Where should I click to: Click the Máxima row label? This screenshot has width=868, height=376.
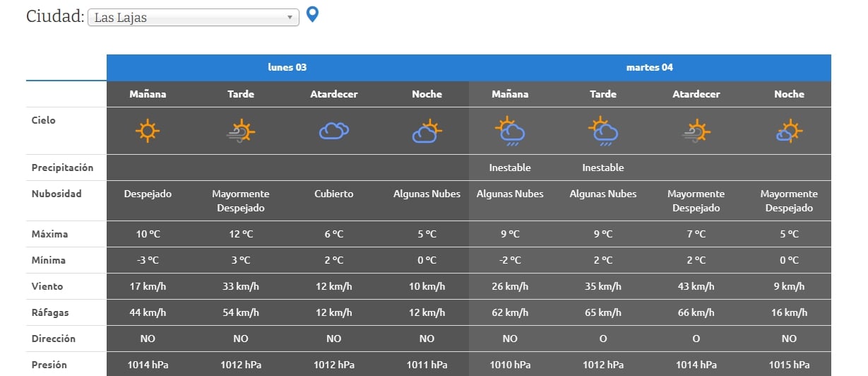pyautogui.click(x=48, y=234)
